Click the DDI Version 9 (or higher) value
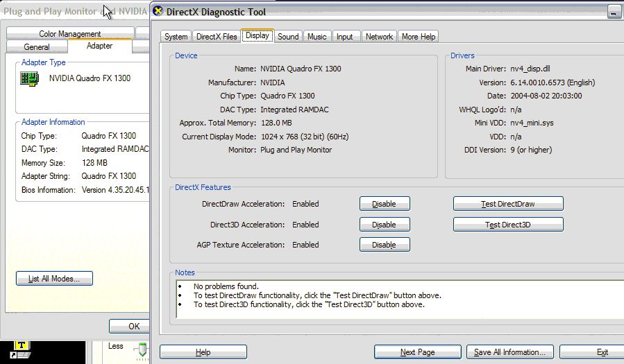This screenshot has height=364, width=624. (531, 150)
